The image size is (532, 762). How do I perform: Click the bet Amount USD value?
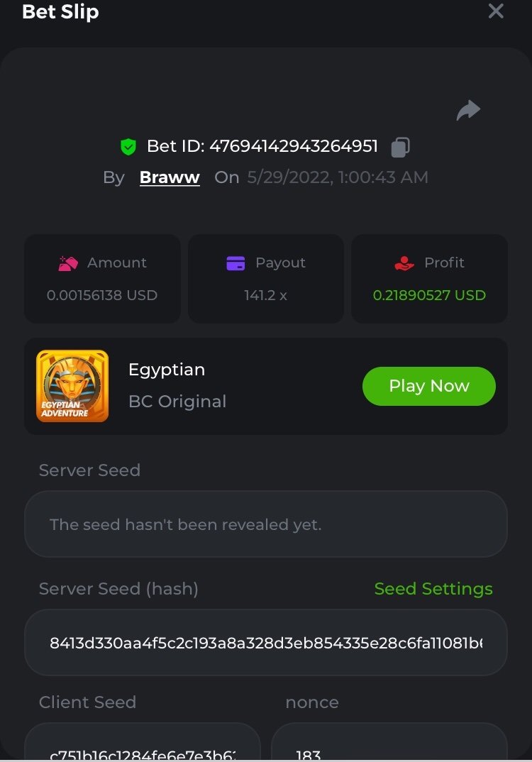click(x=102, y=295)
